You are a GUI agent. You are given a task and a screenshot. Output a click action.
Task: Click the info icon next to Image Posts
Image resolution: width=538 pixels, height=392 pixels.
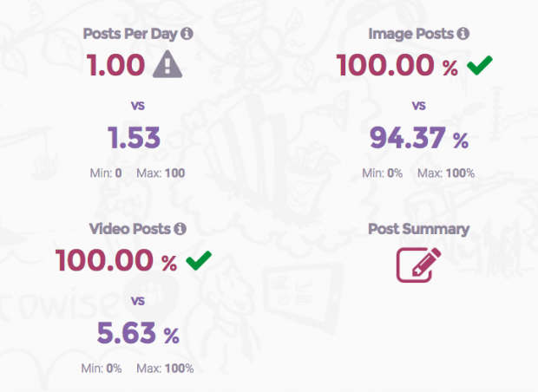[463, 34]
